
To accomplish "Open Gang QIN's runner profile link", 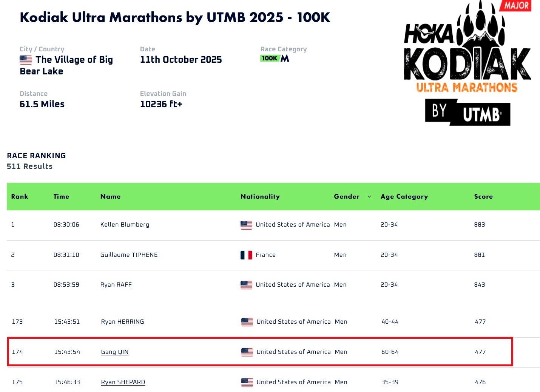I will (x=115, y=352).
